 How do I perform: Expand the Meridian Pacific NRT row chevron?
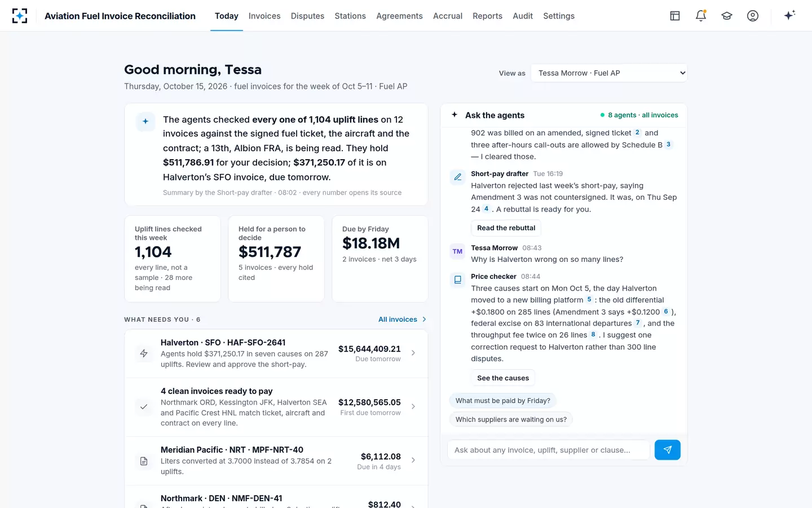[413, 460]
